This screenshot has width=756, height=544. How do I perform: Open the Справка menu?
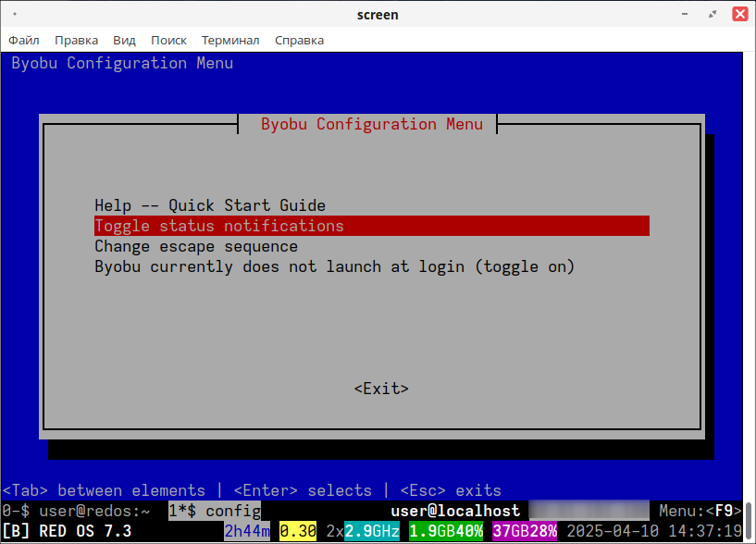(x=300, y=40)
